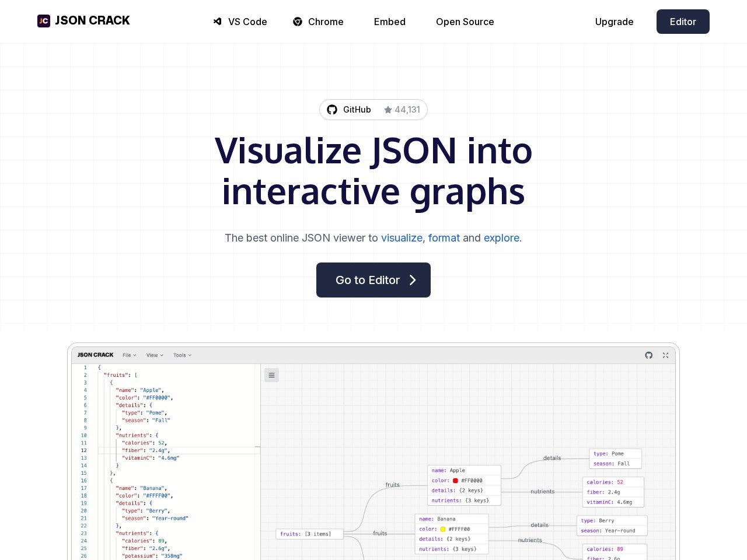Click the 'name: Apple' node row
The width and height of the screenshot is (747, 560).
coord(465,470)
